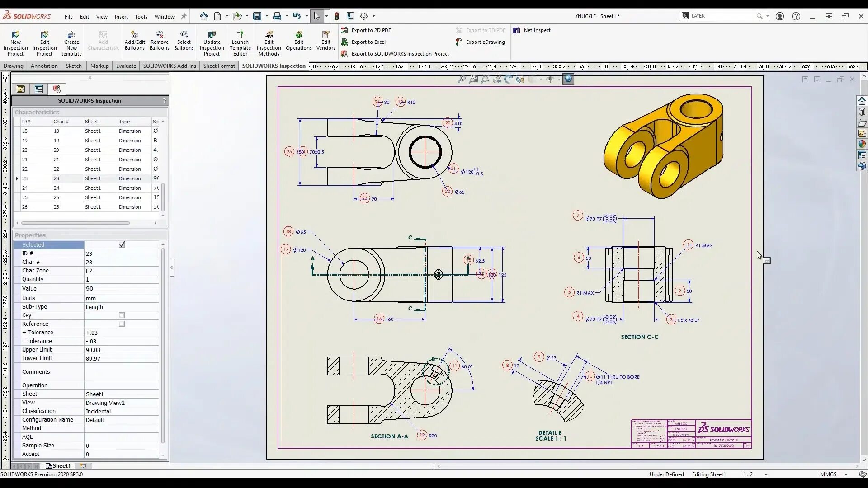Click the Edit Vendors icon
Image resolution: width=868 pixels, height=488 pixels.
pyautogui.click(x=325, y=35)
